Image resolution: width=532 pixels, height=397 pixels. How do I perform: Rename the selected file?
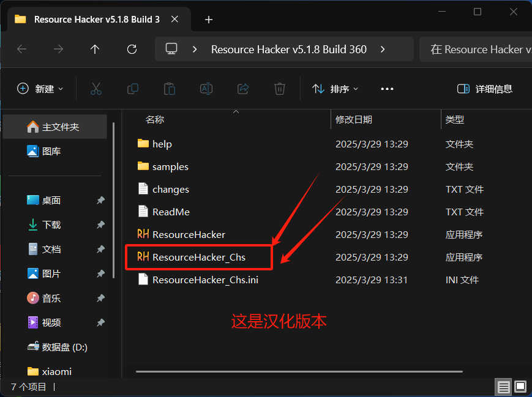(206, 89)
